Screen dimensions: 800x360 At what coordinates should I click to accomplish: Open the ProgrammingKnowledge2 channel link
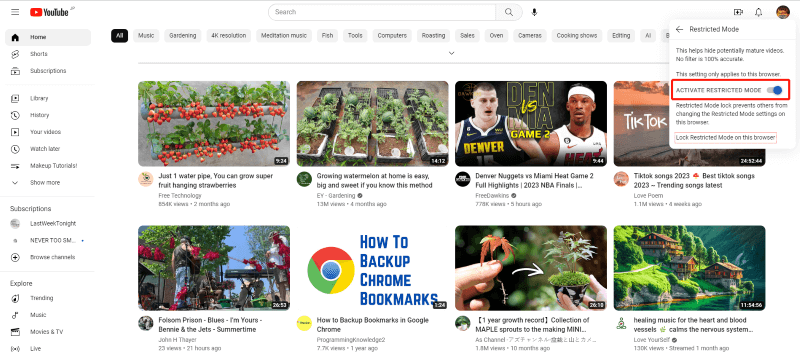[x=351, y=340]
